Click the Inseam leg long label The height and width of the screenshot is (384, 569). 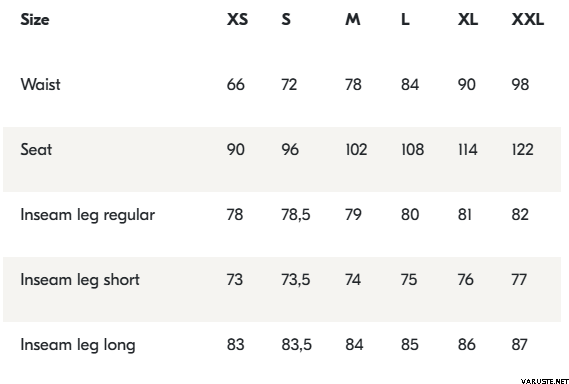78,345
